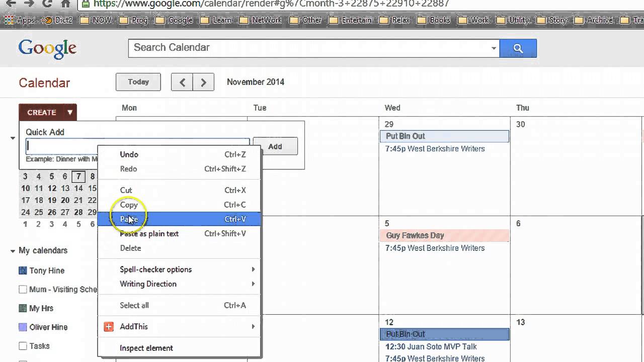Collapse the mini calendar with its triangle

[x=13, y=138]
